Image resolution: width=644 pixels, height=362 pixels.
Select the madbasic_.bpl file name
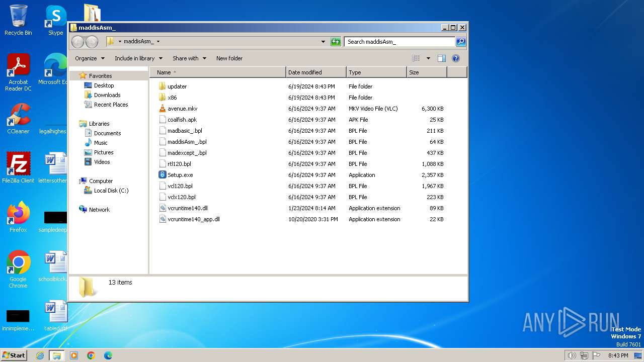coord(185,131)
